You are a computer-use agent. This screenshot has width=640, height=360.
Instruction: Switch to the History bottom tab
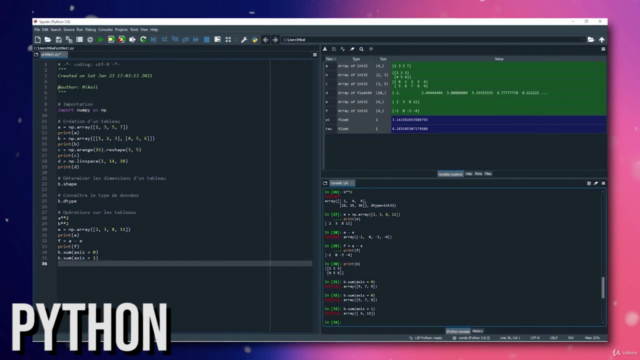(478, 331)
